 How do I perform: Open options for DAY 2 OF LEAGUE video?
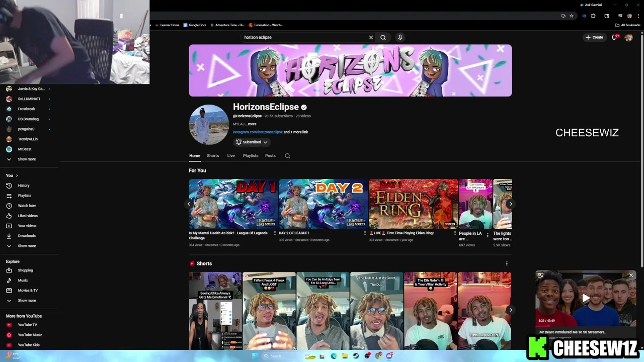tap(365, 233)
